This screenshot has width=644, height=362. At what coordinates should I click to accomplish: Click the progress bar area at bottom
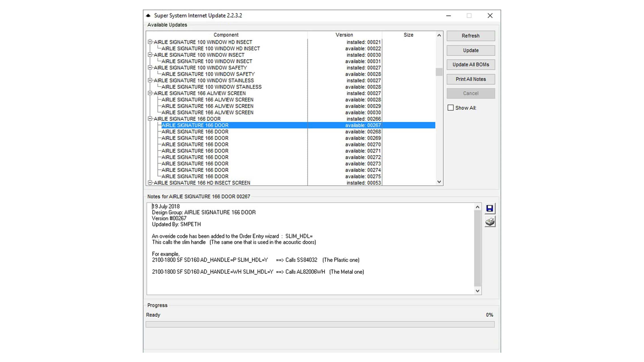tap(320, 324)
